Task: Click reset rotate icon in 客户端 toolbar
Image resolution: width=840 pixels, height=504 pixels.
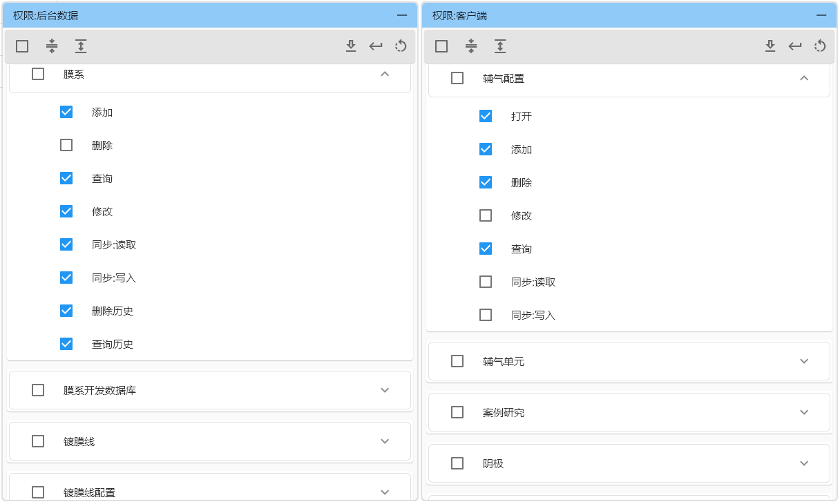Action: coord(820,46)
